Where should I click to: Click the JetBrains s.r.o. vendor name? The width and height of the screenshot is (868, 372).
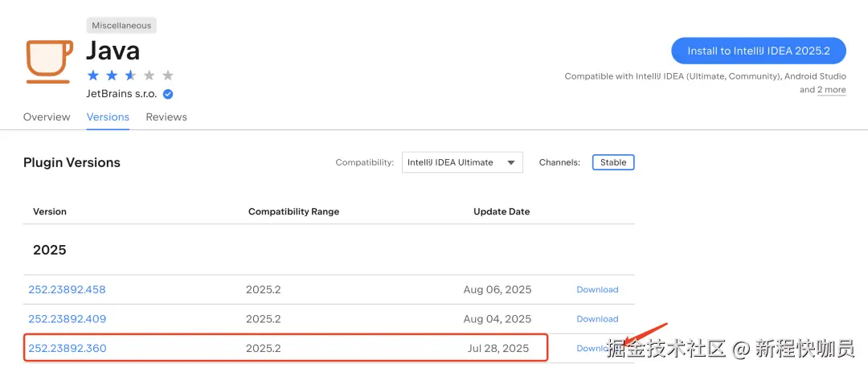point(122,94)
